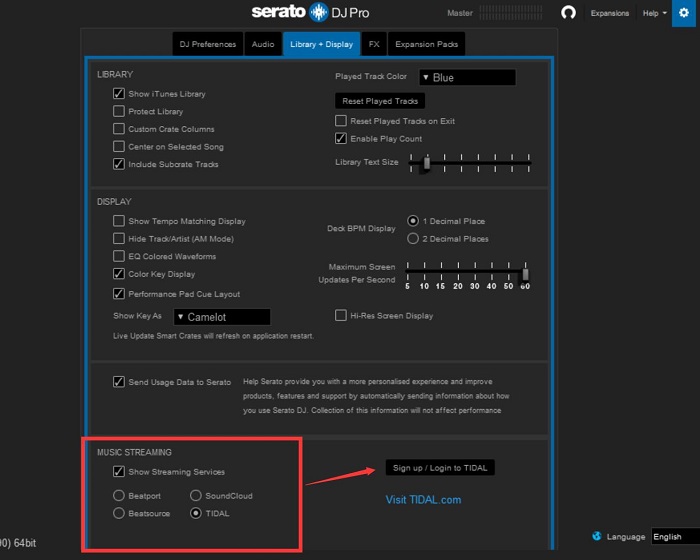Select Library + Display tab
This screenshot has width=700, height=560.
point(321,44)
